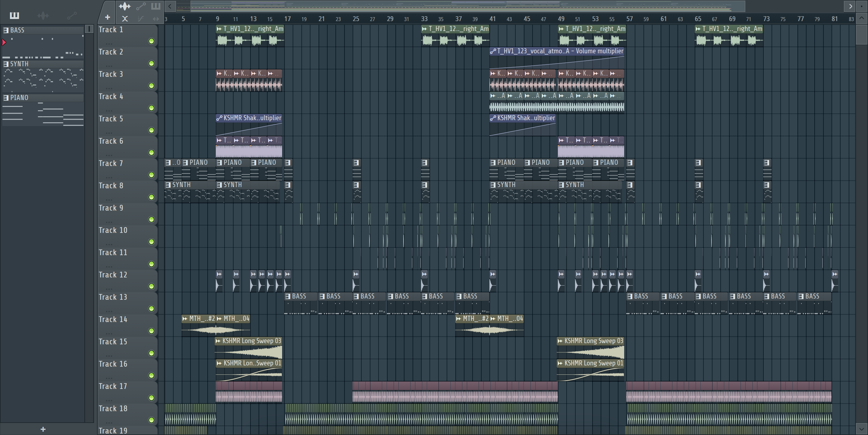Select the Track 19 header
This screenshot has height=435, width=868.
click(x=127, y=430)
